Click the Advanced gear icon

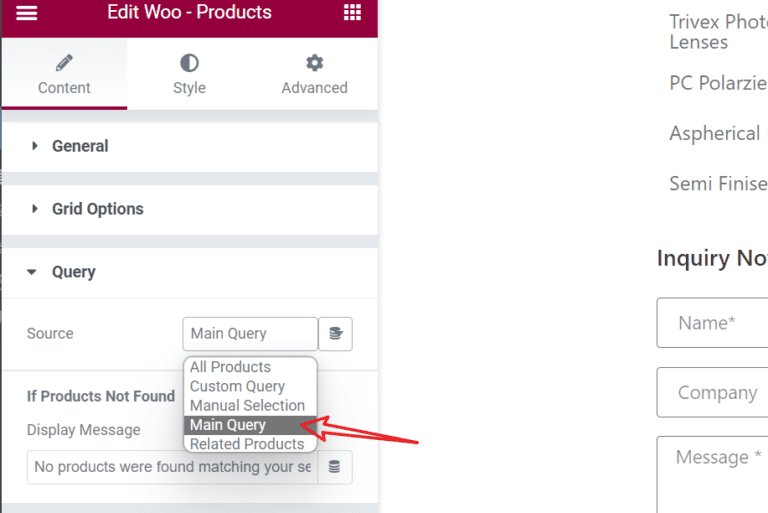click(x=314, y=63)
